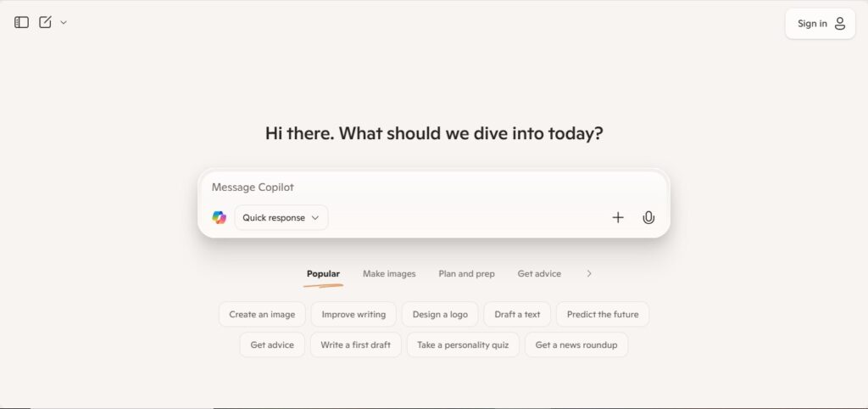The image size is (868, 409).
Task: Click the Sign in button
Action: 820,23
